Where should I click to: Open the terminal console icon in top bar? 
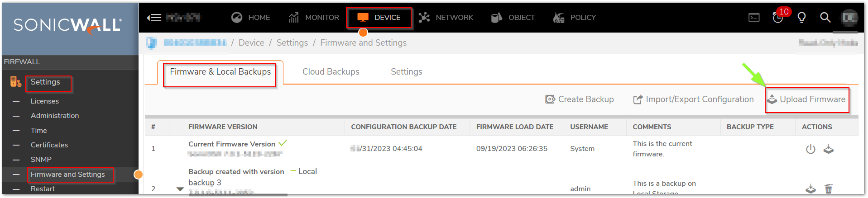[x=754, y=18]
